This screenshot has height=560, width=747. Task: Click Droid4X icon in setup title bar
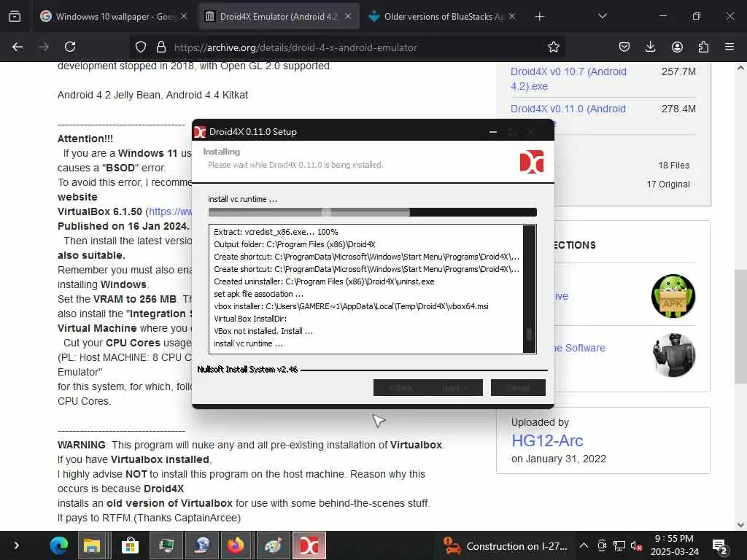[x=200, y=132]
